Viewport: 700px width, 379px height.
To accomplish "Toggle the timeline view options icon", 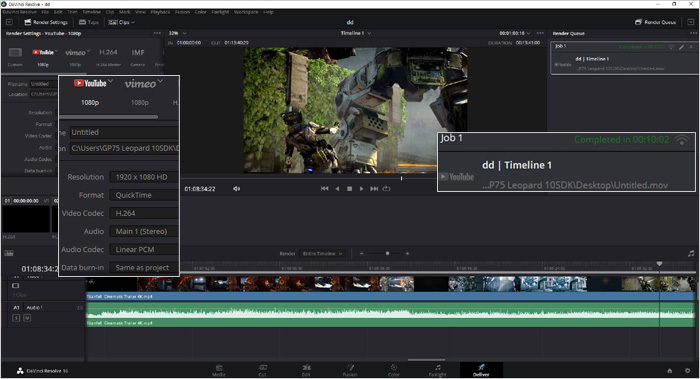I will click(9, 253).
